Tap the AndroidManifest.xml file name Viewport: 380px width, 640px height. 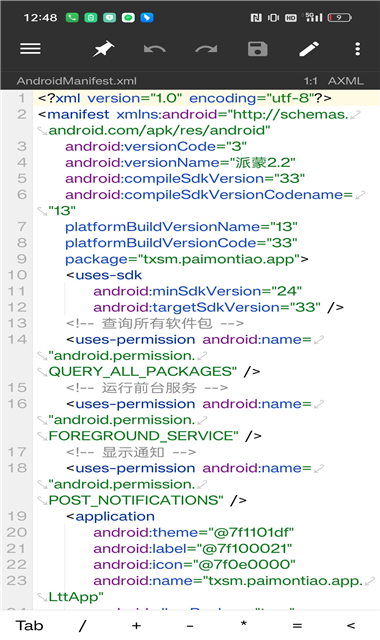coord(77,81)
